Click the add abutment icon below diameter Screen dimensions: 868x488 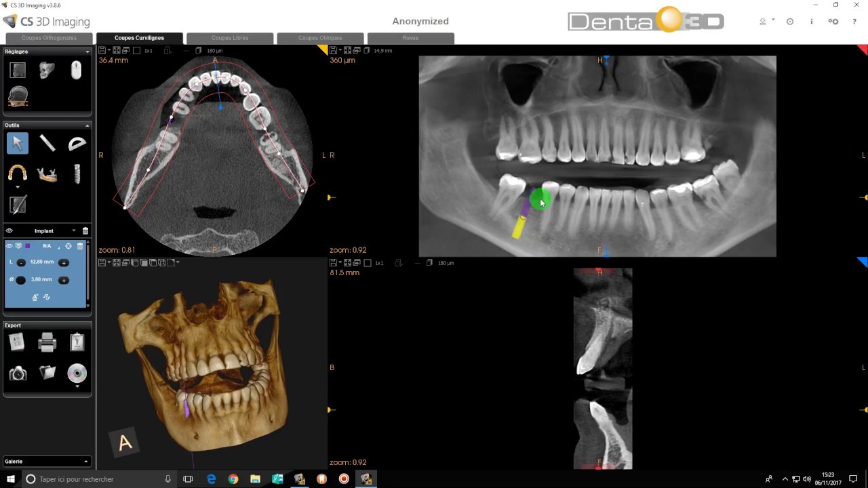35,297
